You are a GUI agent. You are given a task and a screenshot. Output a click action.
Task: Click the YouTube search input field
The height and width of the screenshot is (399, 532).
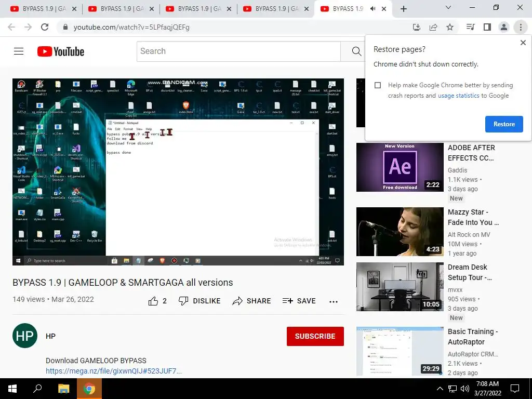coord(238,51)
